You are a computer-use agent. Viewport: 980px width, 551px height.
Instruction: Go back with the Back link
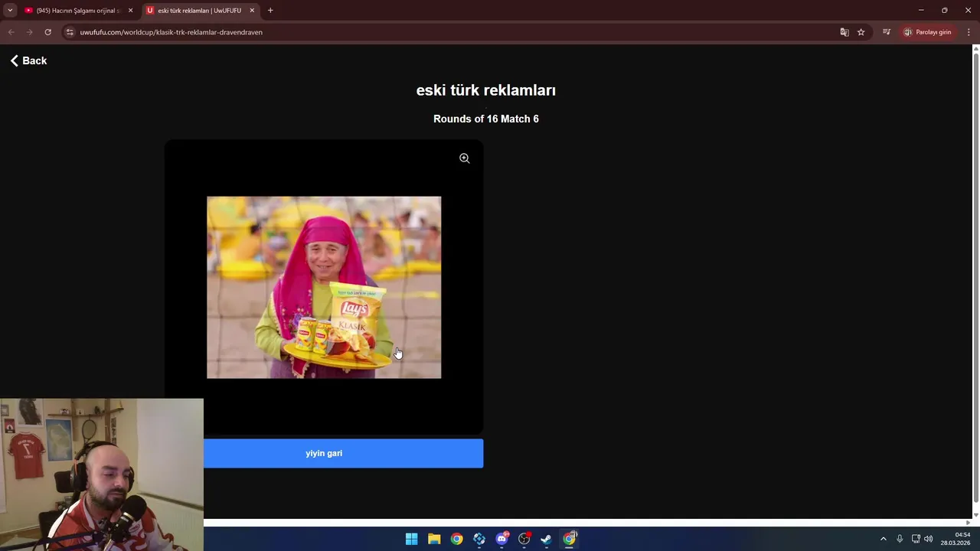(x=28, y=60)
